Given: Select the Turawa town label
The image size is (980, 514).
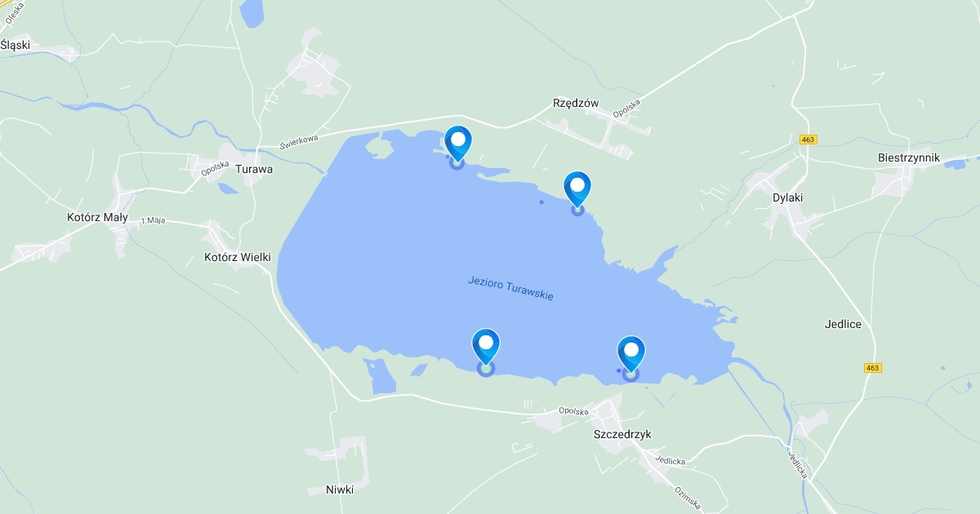Looking at the screenshot, I should (254, 170).
